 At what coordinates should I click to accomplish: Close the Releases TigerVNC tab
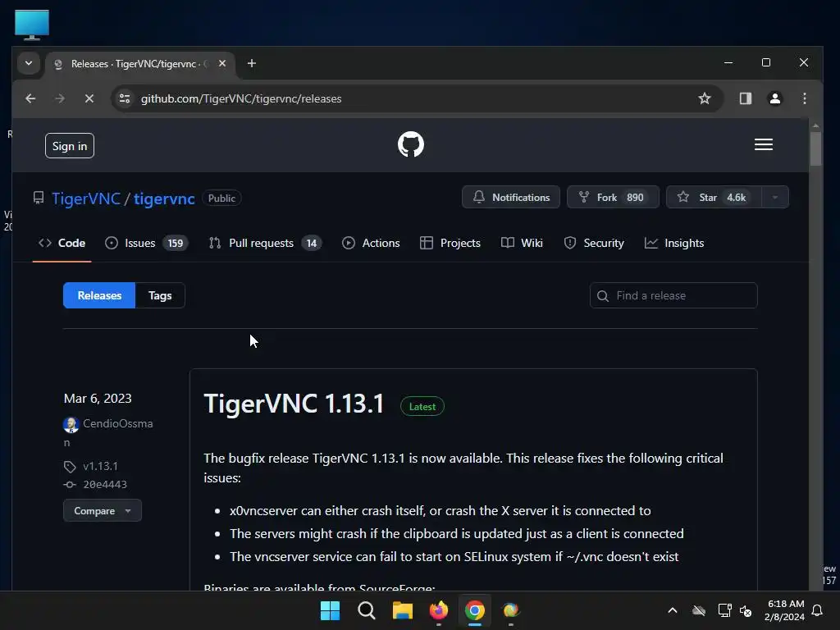pos(221,63)
